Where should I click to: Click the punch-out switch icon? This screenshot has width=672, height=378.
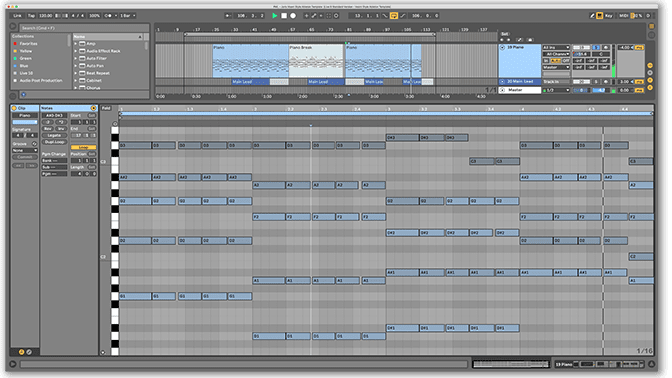point(402,15)
